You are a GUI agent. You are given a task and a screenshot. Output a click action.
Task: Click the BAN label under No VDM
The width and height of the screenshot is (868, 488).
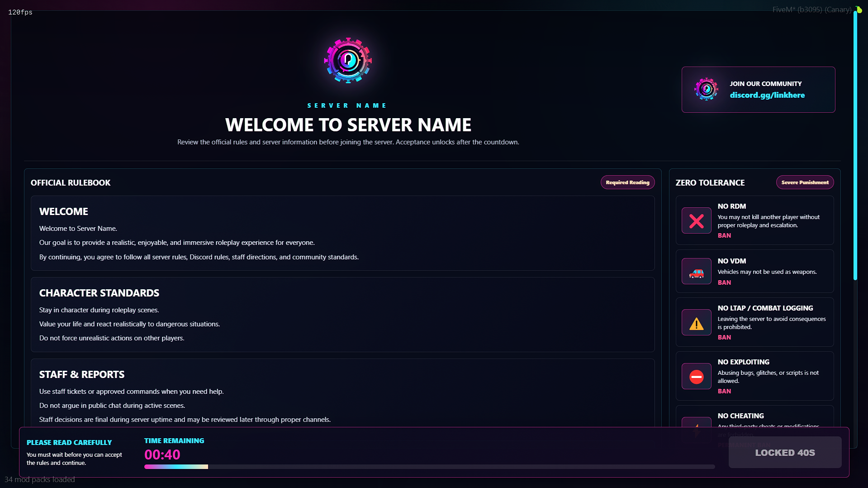pos(724,282)
